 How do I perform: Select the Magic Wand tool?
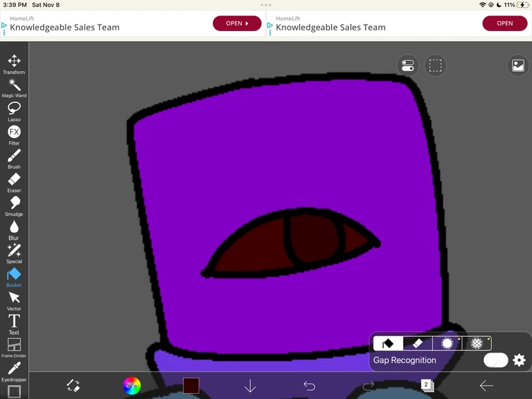[x=14, y=88]
